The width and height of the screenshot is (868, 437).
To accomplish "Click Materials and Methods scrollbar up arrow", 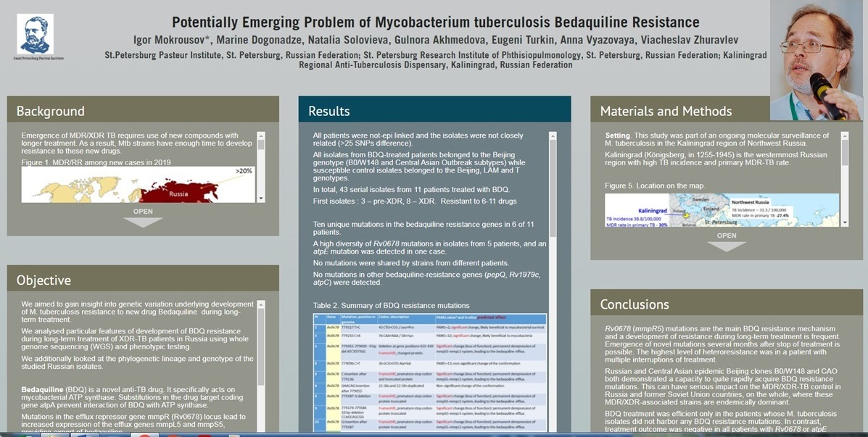I will (845, 136).
